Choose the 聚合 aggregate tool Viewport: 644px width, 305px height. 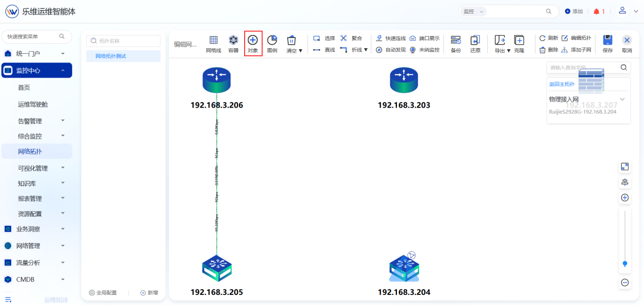(351, 38)
